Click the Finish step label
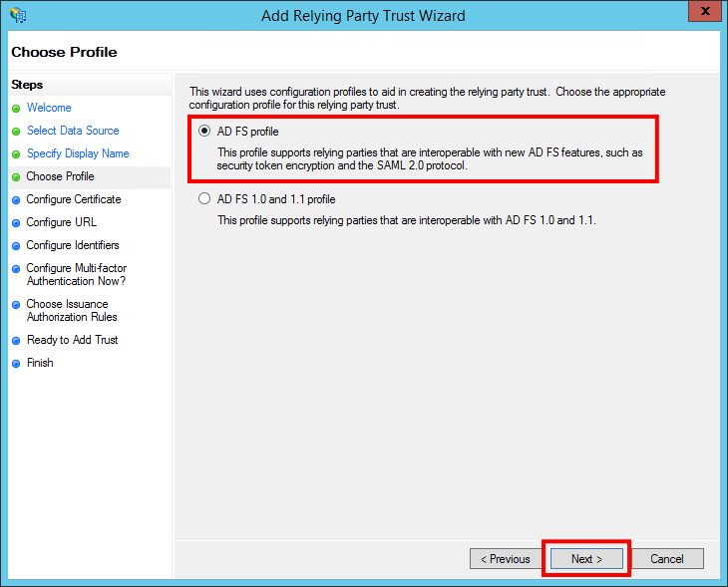The height and width of the screenshot is (587, 728). [40, 363]
